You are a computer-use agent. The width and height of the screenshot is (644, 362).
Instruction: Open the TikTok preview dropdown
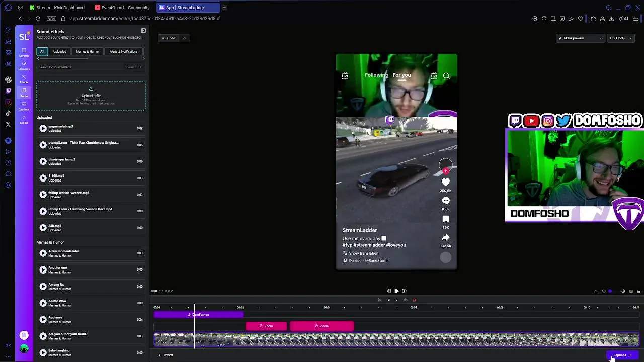click(x=580, y=38)
